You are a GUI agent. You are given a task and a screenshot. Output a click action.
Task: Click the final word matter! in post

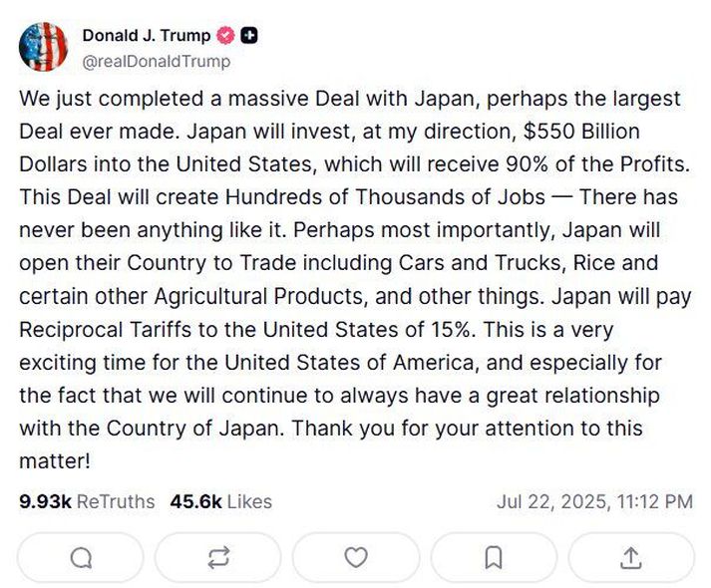(x=55, y=461)
